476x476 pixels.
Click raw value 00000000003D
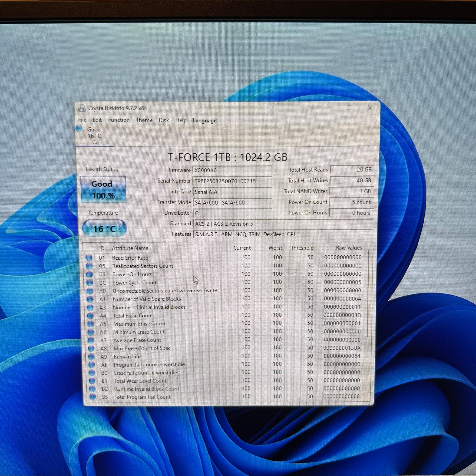342,315
